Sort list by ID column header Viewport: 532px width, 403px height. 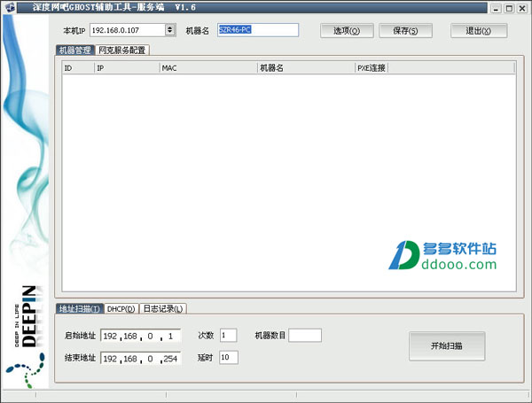tap(78, 68)
